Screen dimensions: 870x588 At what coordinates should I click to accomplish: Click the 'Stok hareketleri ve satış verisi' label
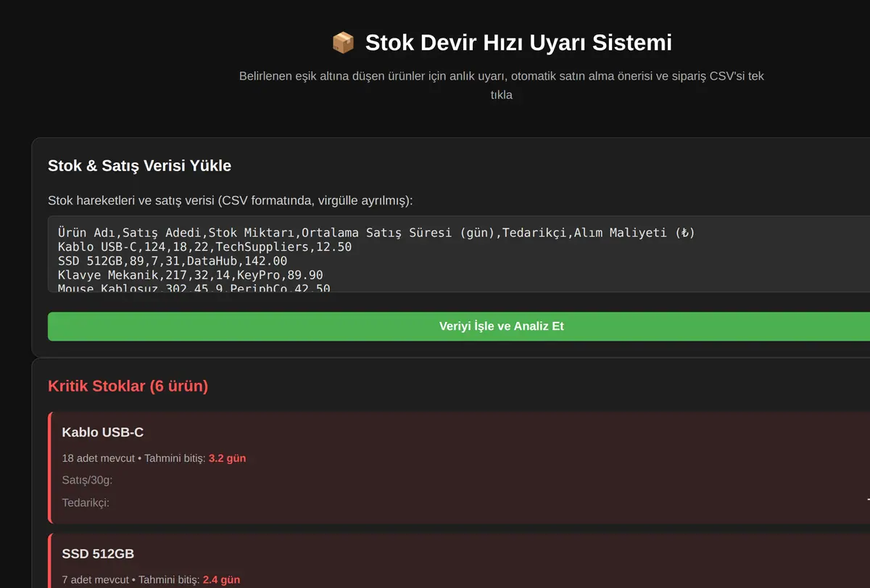click(x=231, y=200)
